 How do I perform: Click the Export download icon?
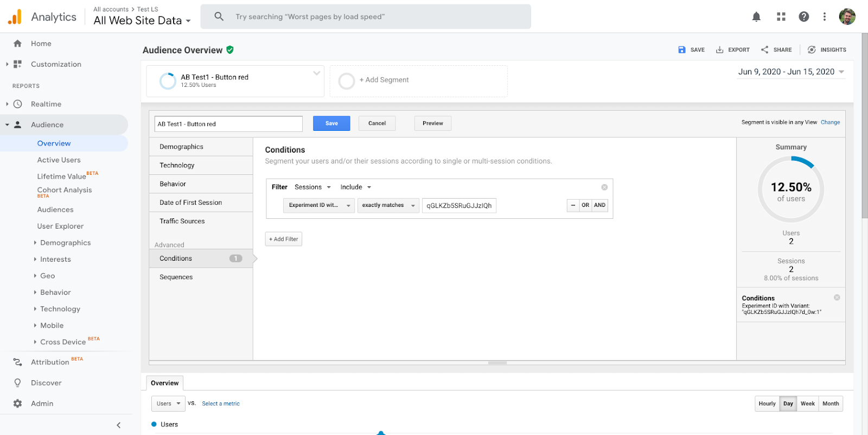point(720,49)
